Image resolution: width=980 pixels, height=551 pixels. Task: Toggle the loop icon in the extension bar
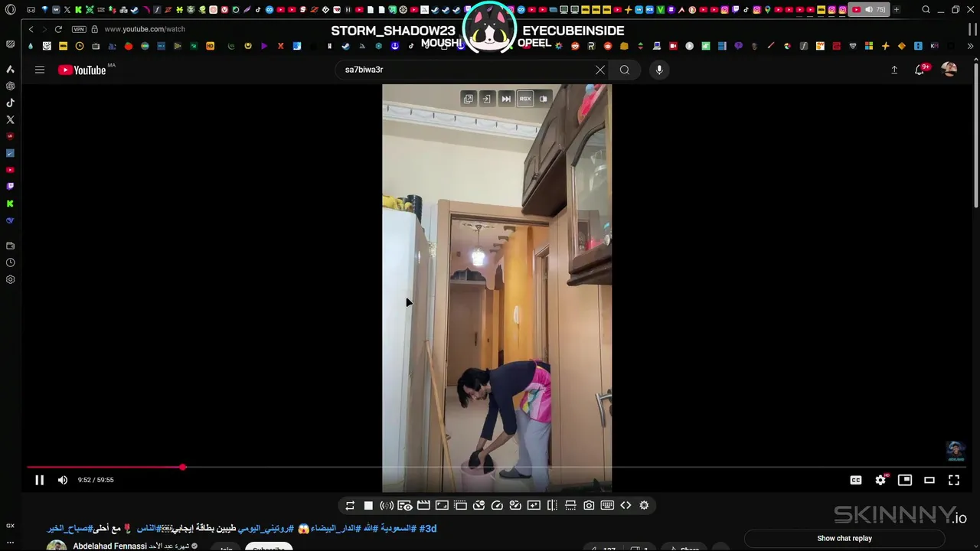pos(350,505)
